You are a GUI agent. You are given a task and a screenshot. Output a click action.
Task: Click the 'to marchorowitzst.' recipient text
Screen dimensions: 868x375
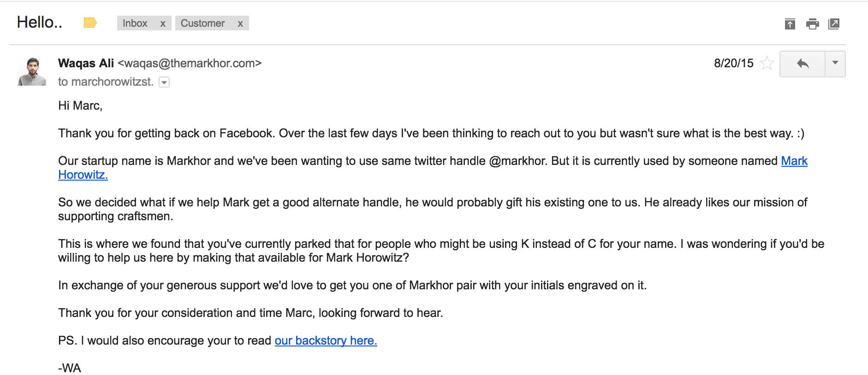(x=106, y=82)
